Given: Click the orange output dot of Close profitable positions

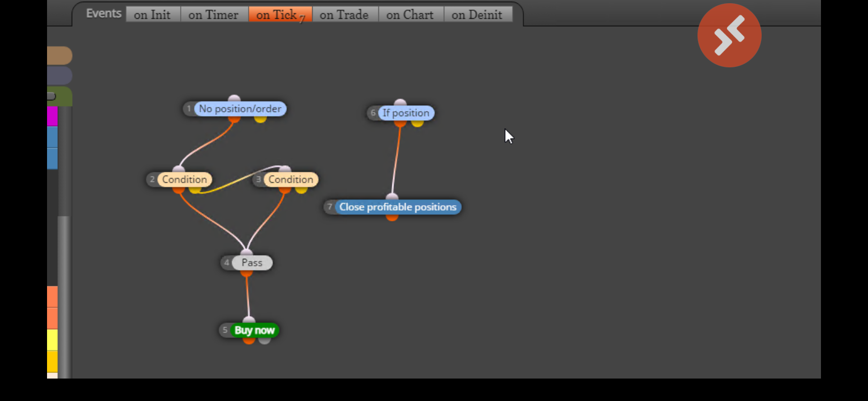Looking at the screenshot, I should click(392, 217).
